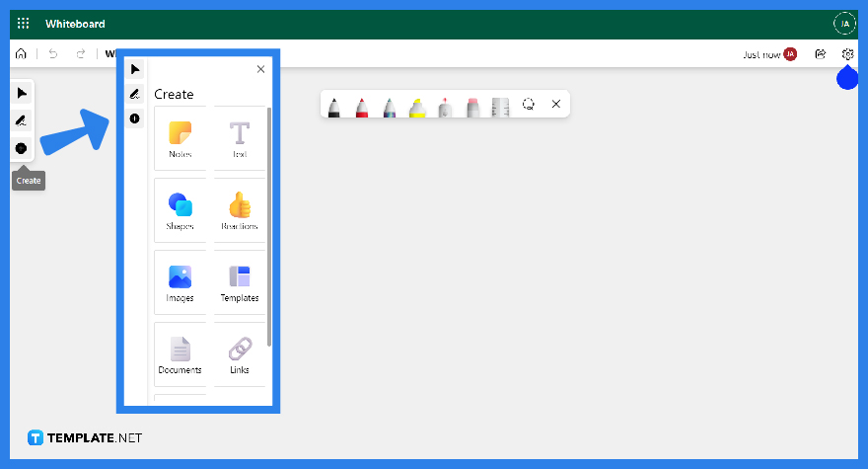Add sticky Notes from Create panel
The height and width of the screenshot is (469, 868).
(180, 138)
